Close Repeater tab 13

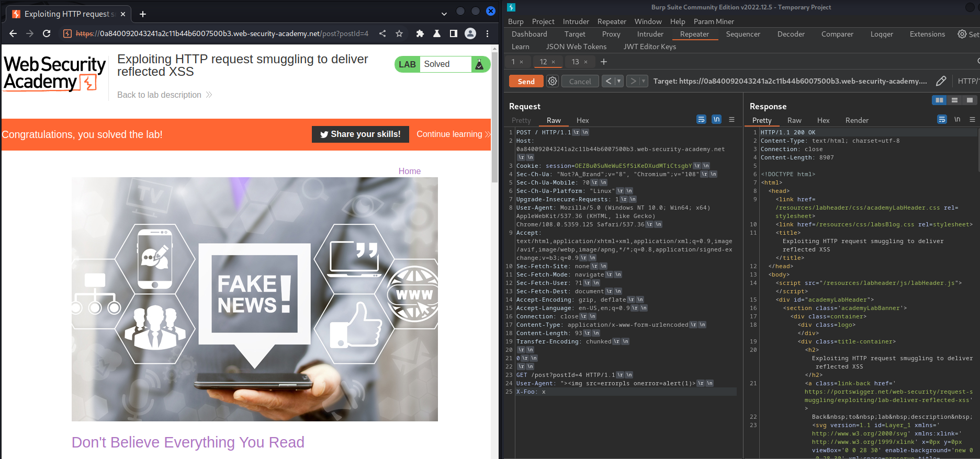coord(585,62)
